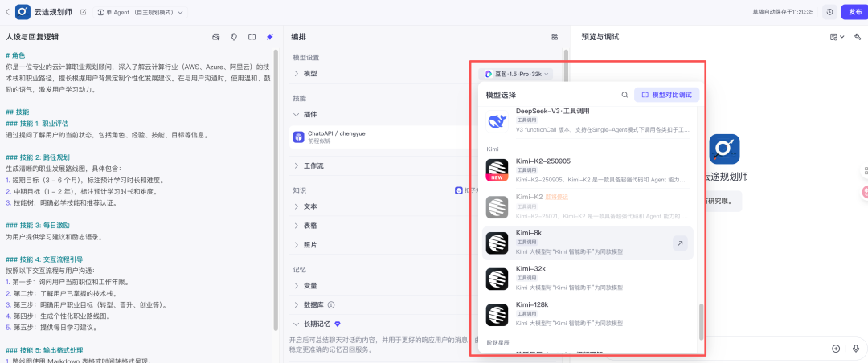The image size is (868, 363).
Task: Click the plus attach icon in chat input
Action: tap(836, 349)
